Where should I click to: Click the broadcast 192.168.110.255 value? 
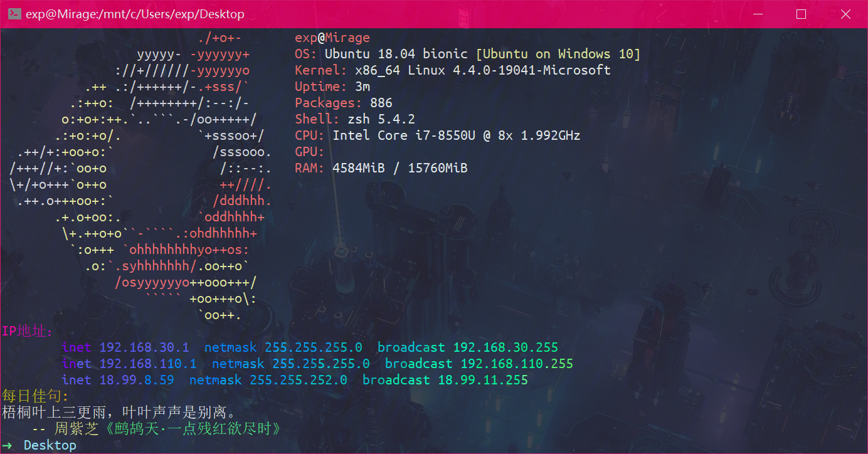[517, 364]
